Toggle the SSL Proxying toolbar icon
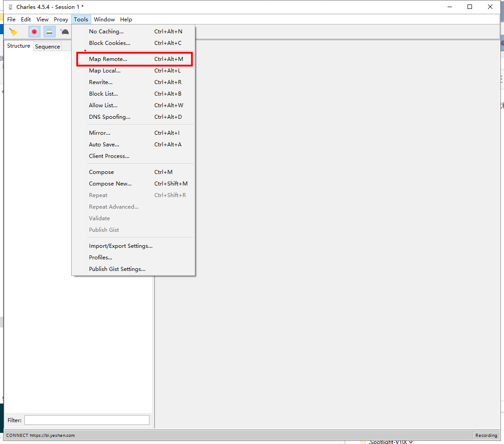The width and height of the screenshot is (504, 444). 49,32
